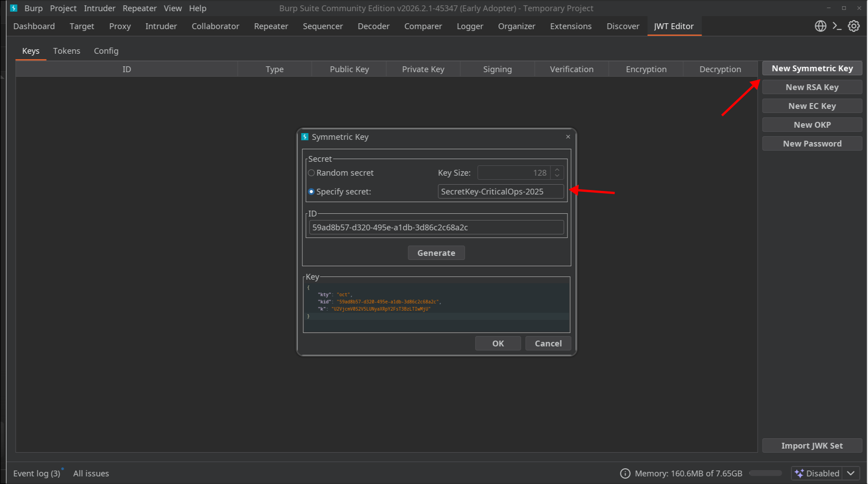
Task: Click the New RSA Key button
Action: point(812,87)
